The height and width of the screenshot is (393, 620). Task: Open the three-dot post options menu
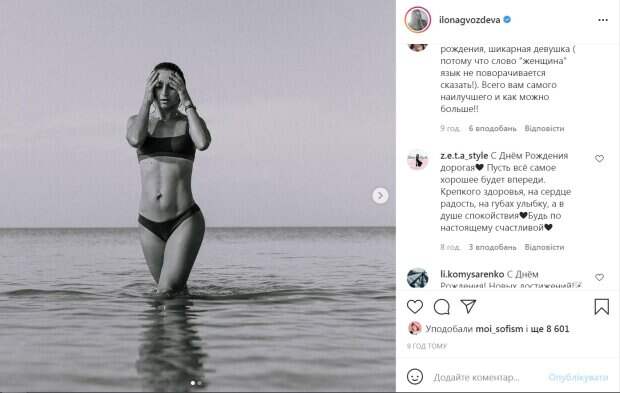[603, 20]
